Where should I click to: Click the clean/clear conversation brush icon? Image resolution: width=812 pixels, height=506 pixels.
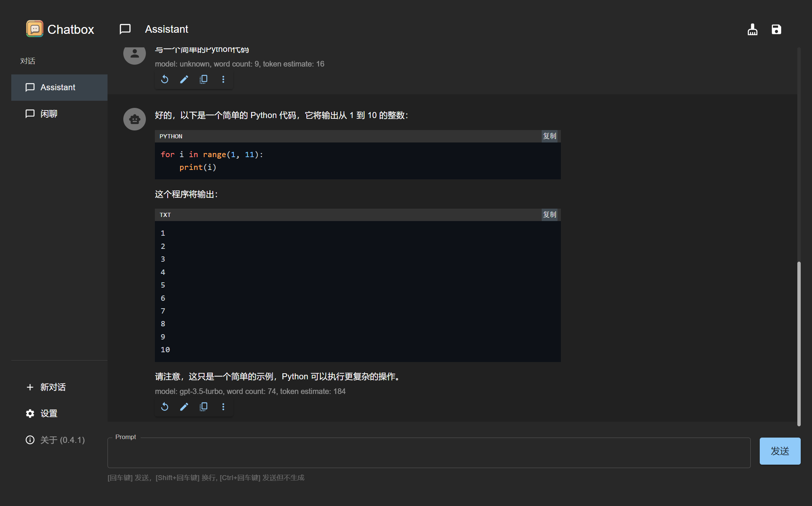752,29
